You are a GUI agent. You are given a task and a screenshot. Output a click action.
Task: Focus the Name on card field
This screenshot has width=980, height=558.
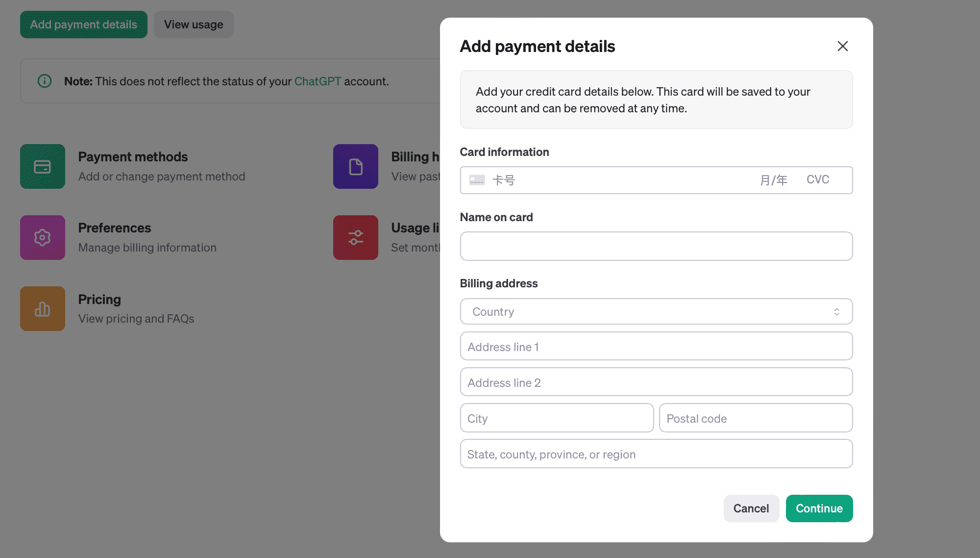657,246
